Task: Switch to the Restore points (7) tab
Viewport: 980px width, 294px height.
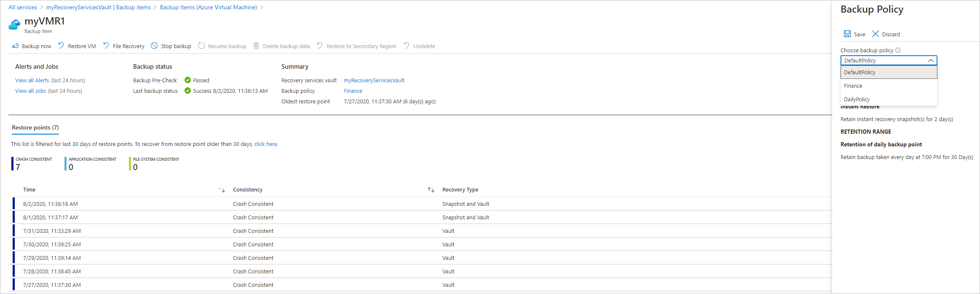Action: [35, 127]
